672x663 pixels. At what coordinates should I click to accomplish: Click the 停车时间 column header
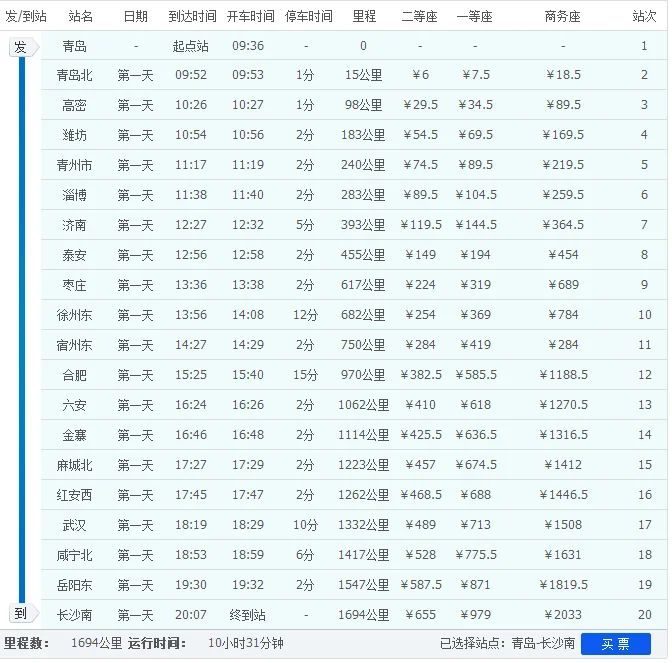pos(309,16)
